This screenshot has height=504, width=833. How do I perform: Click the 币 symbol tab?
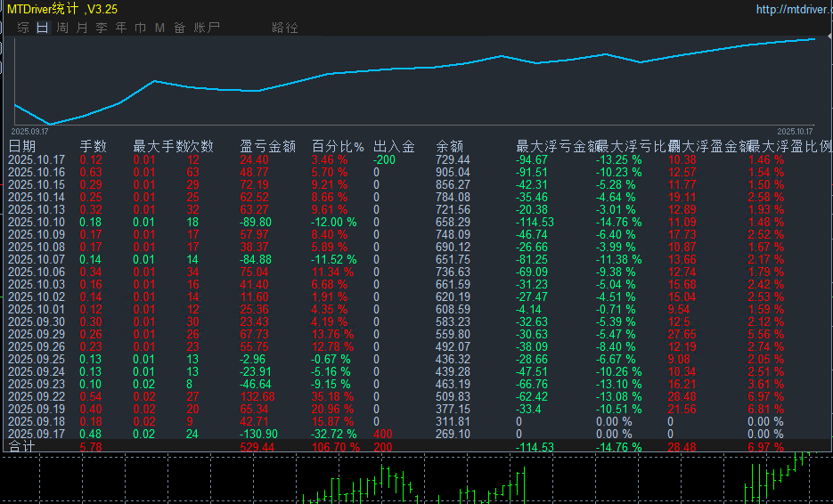click(140, 28)
